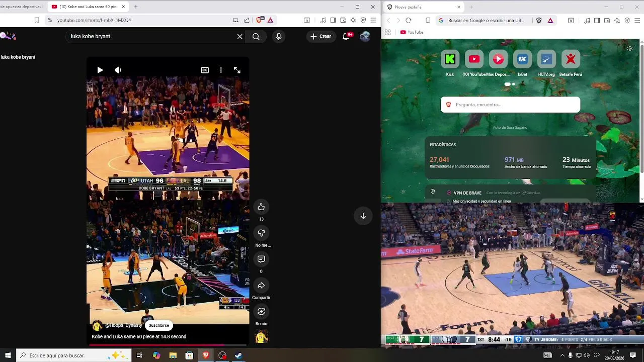Image resolution: width=644 pixels, height=362 pixels.
Task: Like the Short with thumbs-up icon
Action: pyautogui.click(x=261, y=207)
